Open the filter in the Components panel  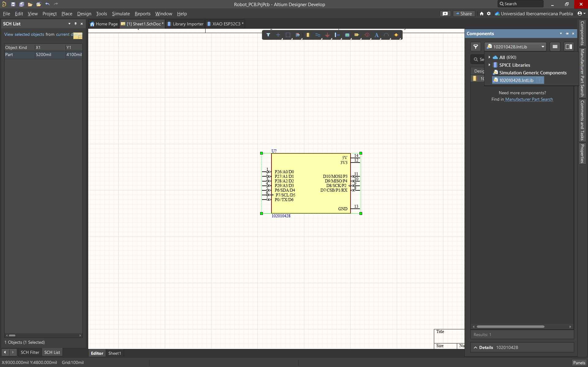pos(476,47)
